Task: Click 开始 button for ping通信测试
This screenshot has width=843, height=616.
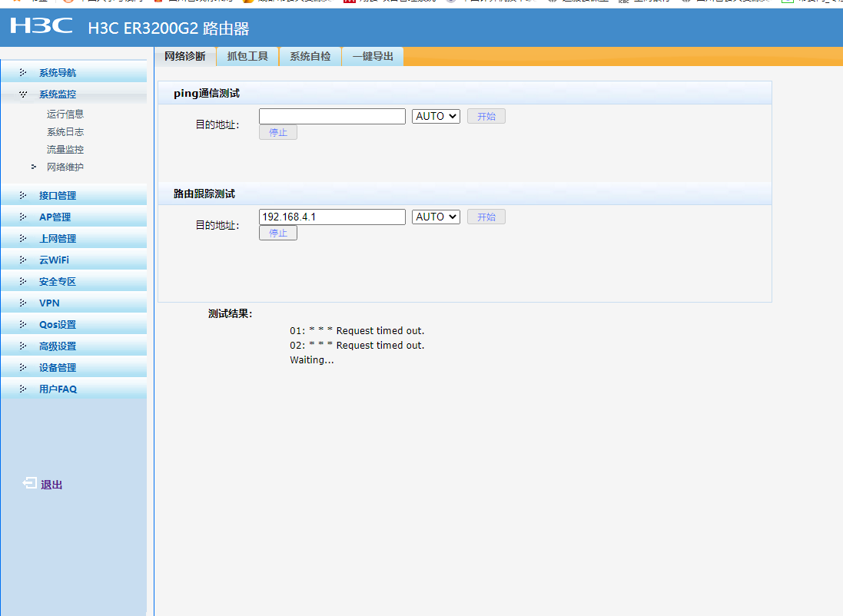Action: click(486, 116)
